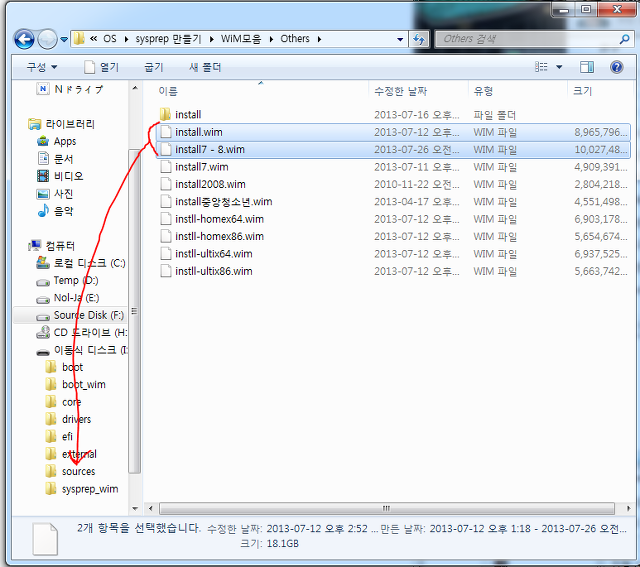Click 열기 open toolbar button
This screenshot has width=640, height=567.
coord(102,67)
